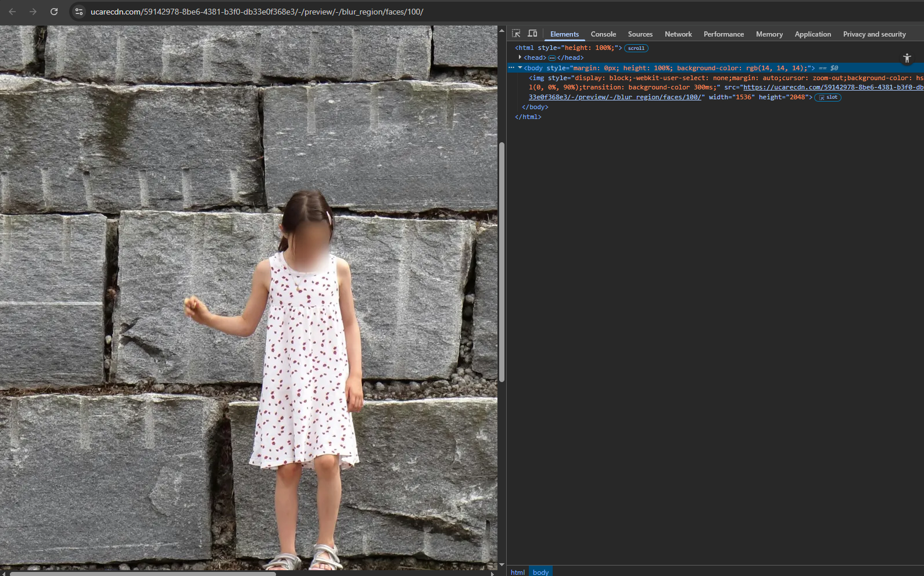Screen dimensions: 924x576
Task: Open the three-dot menu beside body row
Action: [x=511, y=68]
